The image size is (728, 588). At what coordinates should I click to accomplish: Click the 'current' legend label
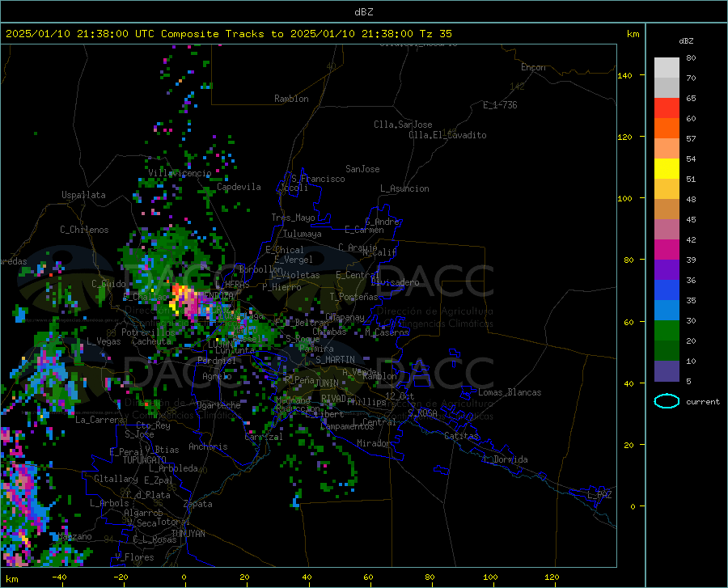[x=703, y=402]
